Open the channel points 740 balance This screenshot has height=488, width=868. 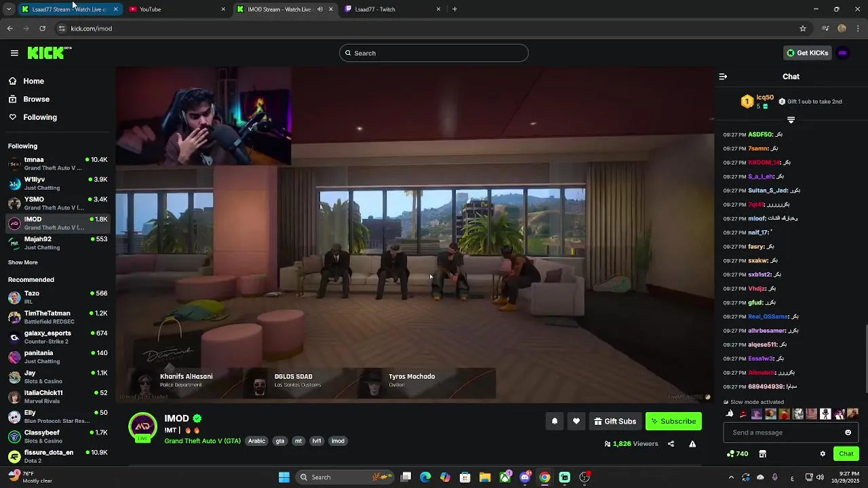pyautogui.click(x=737, y=454)
